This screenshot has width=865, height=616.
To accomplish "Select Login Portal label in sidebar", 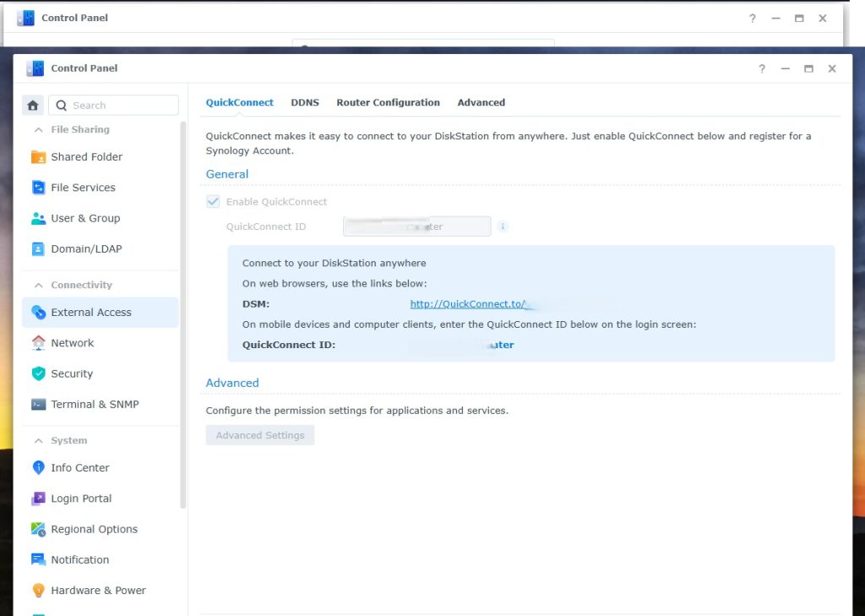I will point(81,499).
